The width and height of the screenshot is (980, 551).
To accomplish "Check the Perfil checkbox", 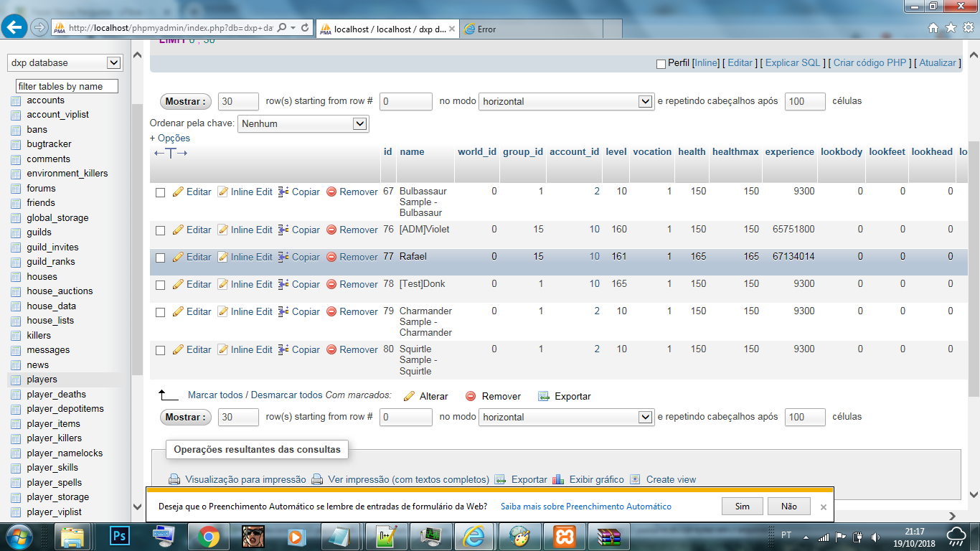I will tap(661, 63).
